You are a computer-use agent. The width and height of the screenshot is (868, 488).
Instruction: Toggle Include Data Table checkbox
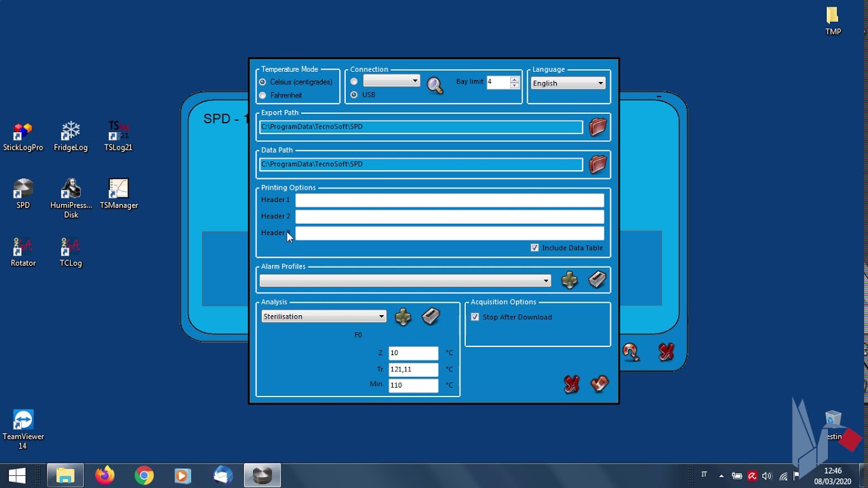coord(534,248)
